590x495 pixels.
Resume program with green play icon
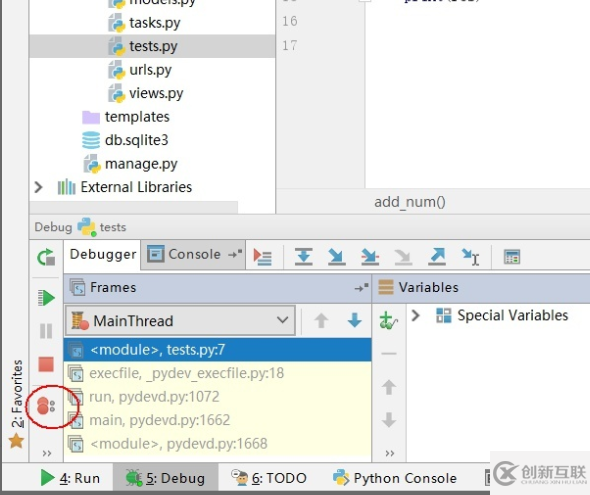(x=46, y=298)
